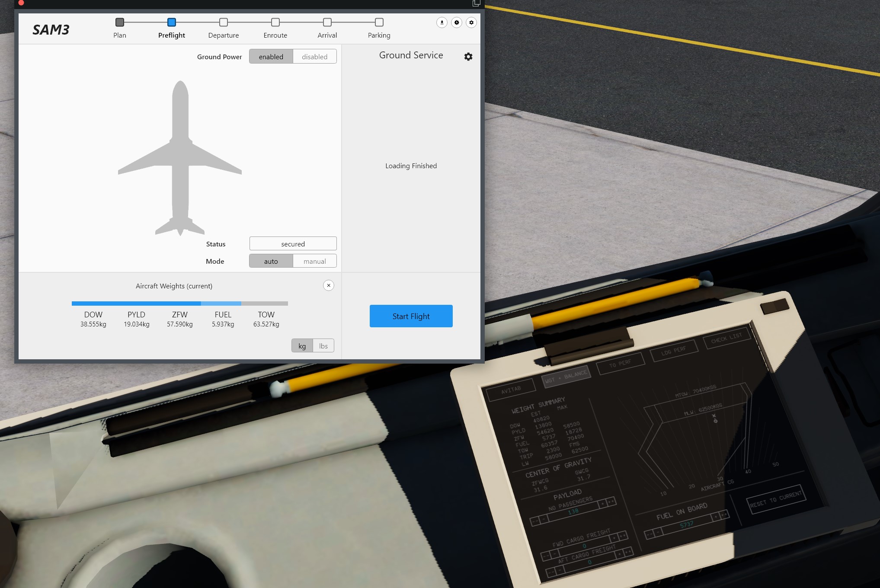Select lbs weight units
This screenshot has width=880, height=588.
[x=323, y=346]
